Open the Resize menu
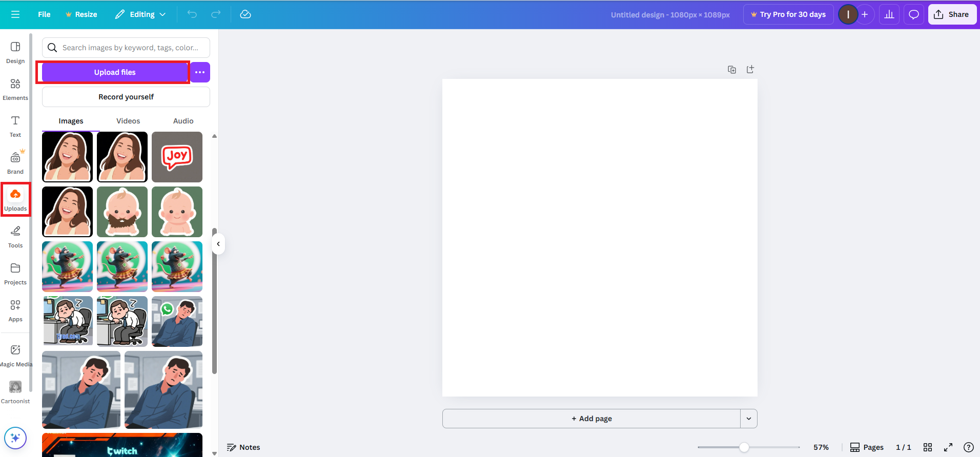 click(81, 14)
